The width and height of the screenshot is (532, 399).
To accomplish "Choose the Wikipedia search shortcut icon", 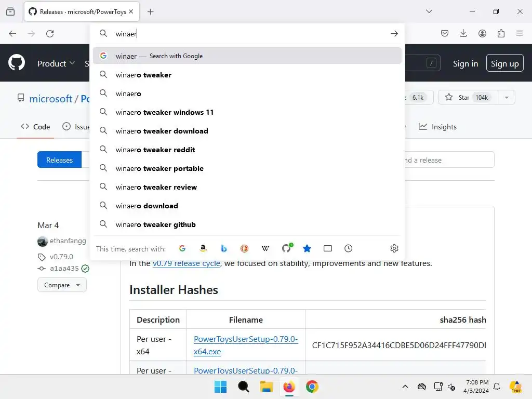I will click(265, 248).
